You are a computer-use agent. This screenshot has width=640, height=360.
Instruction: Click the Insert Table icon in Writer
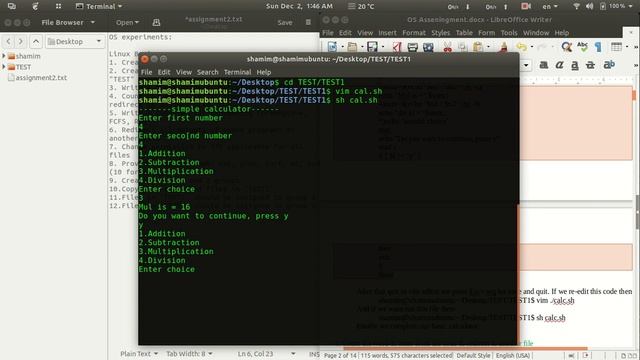(x=616, y=47)
